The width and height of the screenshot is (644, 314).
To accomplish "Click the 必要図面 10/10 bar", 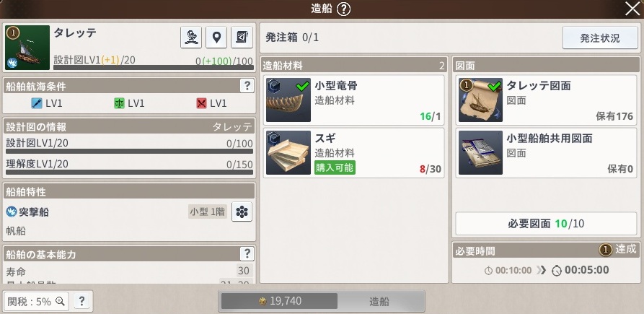I will (546, 224).
